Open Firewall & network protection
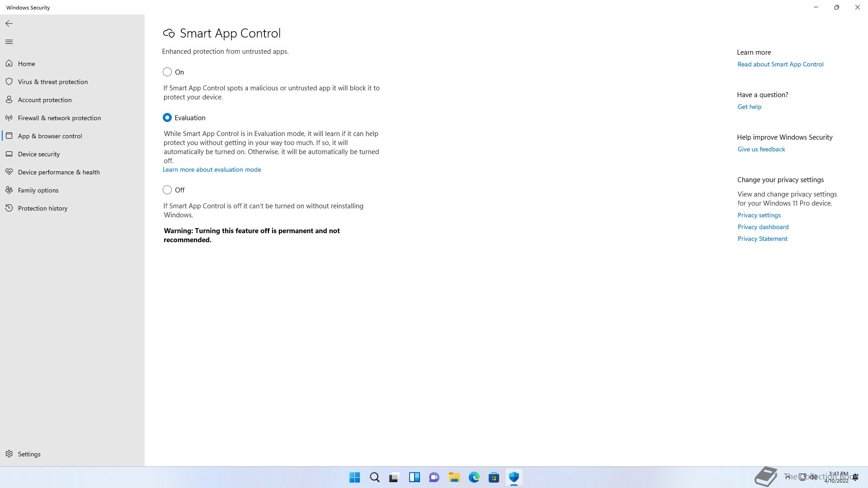This screenshot has width=868, height=488. (x=72, y=118)
